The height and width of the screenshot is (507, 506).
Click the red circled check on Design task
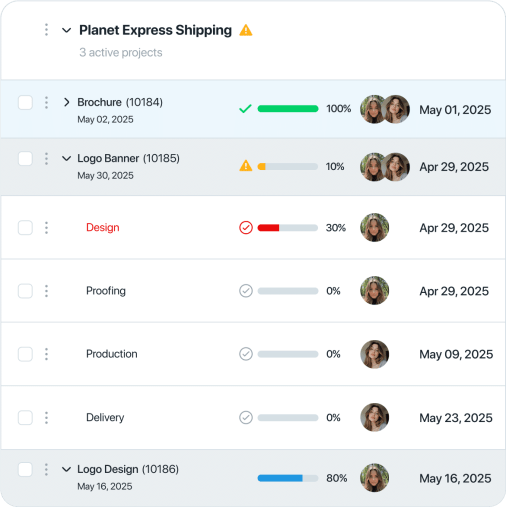[x=246, y=228]
